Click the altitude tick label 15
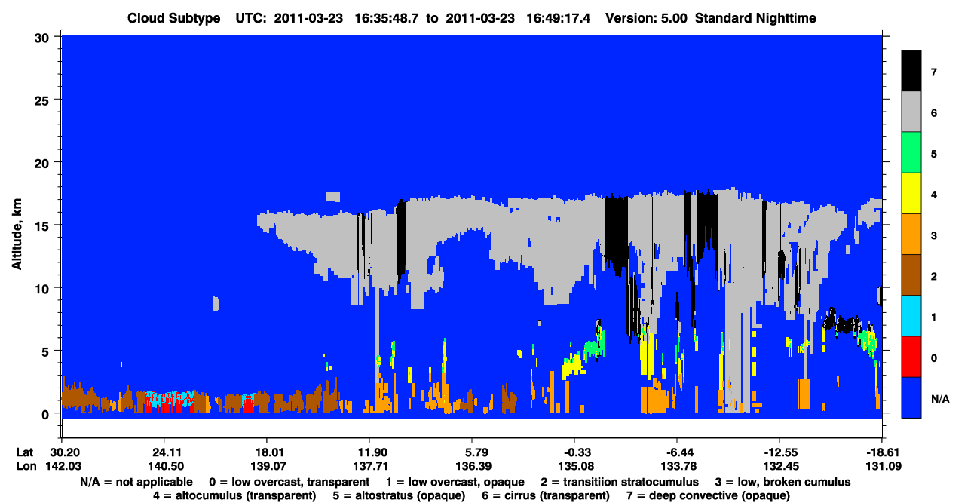The image size is (980, 503). [x=44, y=225]
